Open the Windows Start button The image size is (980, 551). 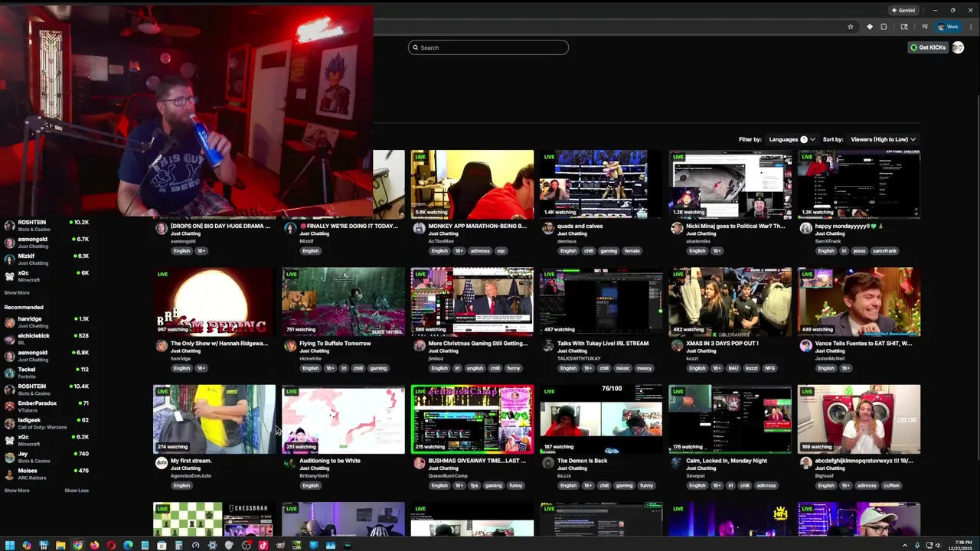point(10,546)
